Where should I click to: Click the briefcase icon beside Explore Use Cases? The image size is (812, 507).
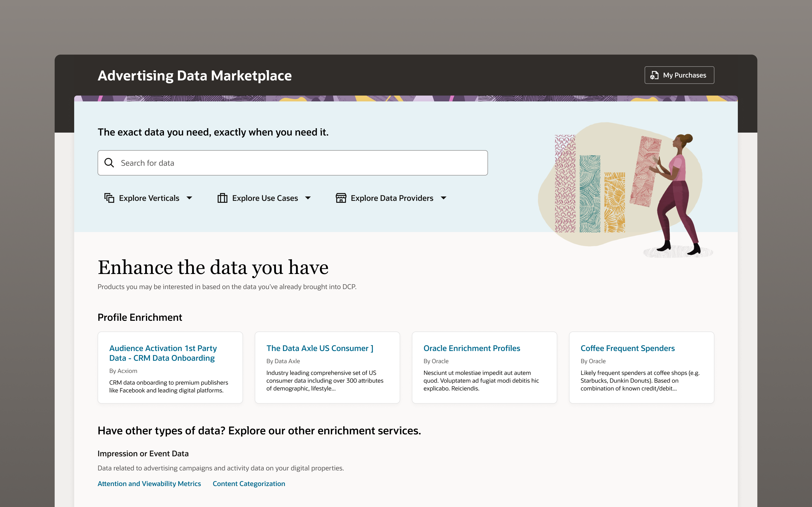222,198
